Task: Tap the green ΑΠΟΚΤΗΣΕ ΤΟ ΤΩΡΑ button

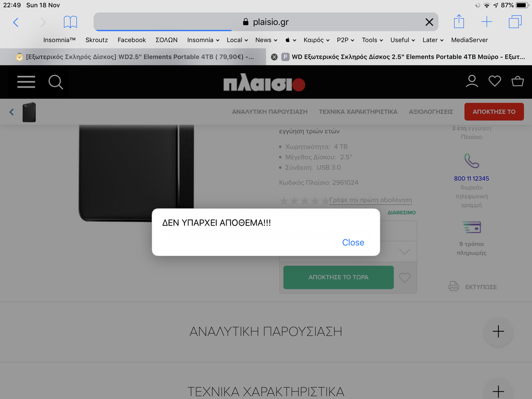Action: tap(339, 277)
